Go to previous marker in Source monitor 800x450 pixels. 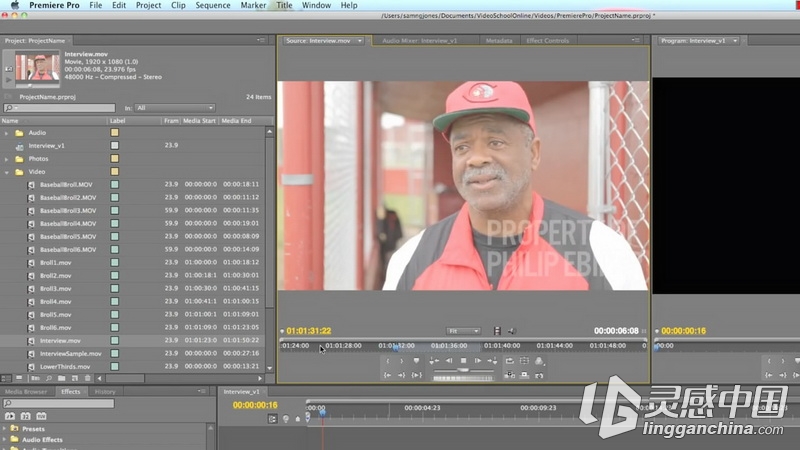click(x=434, y=361)
